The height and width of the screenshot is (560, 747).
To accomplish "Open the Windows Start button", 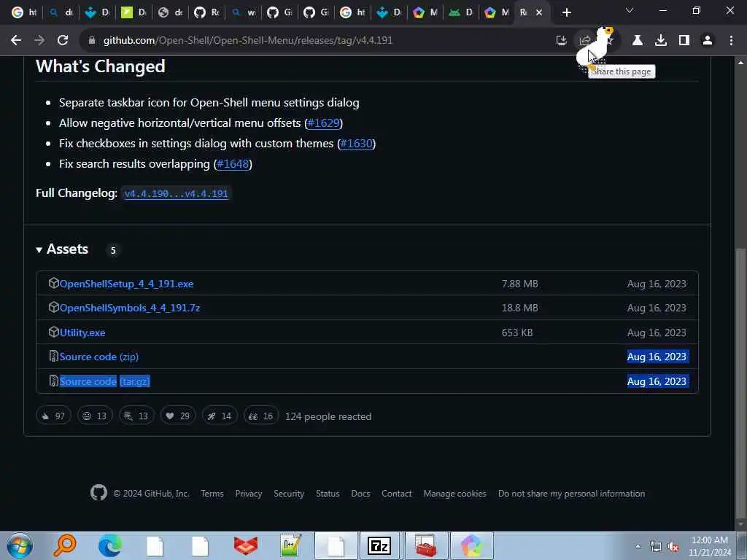I will pos(20,545).
